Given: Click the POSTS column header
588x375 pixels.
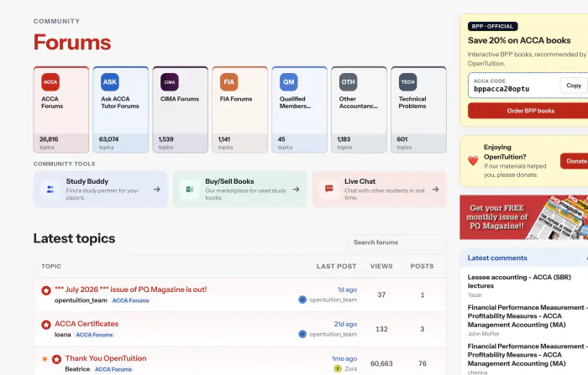Looking at the screenshot, I should (422, 266).
